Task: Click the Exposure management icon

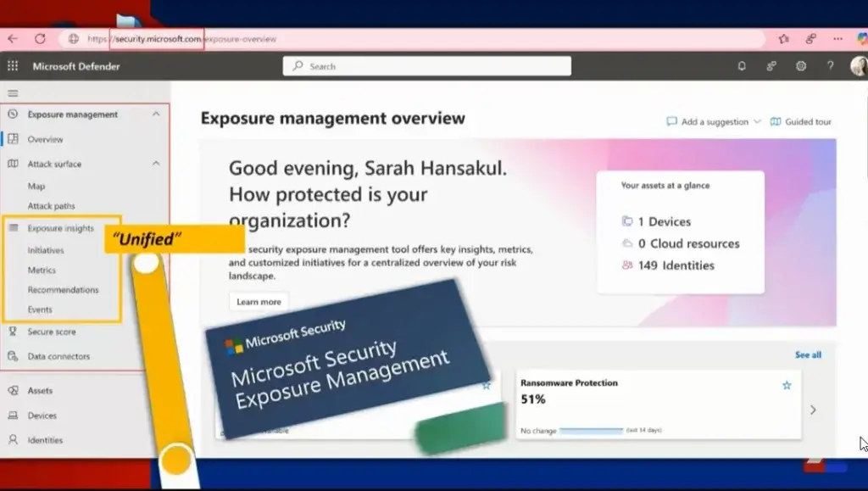Action: tap(13, 114)
